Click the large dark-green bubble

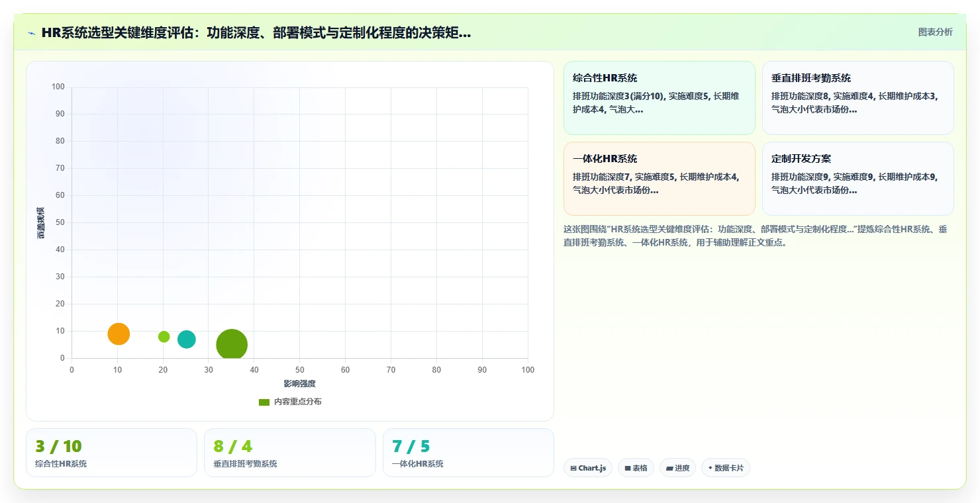pos(232,344)
